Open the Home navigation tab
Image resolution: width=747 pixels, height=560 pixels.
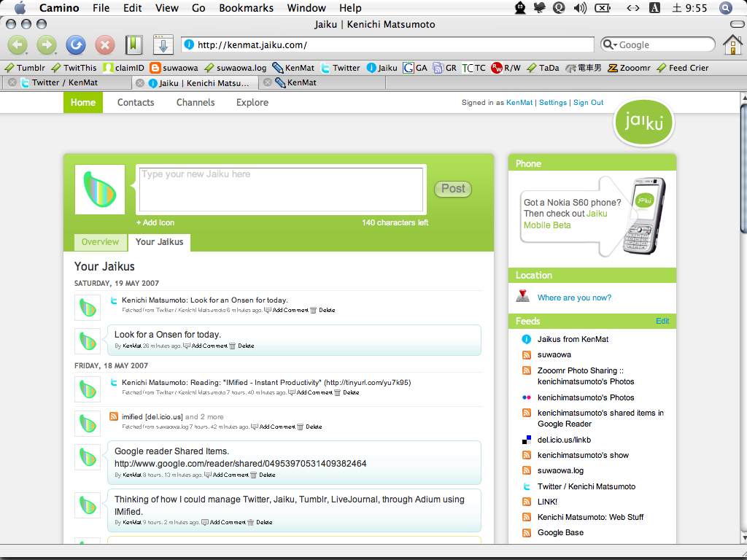(83, 102)
